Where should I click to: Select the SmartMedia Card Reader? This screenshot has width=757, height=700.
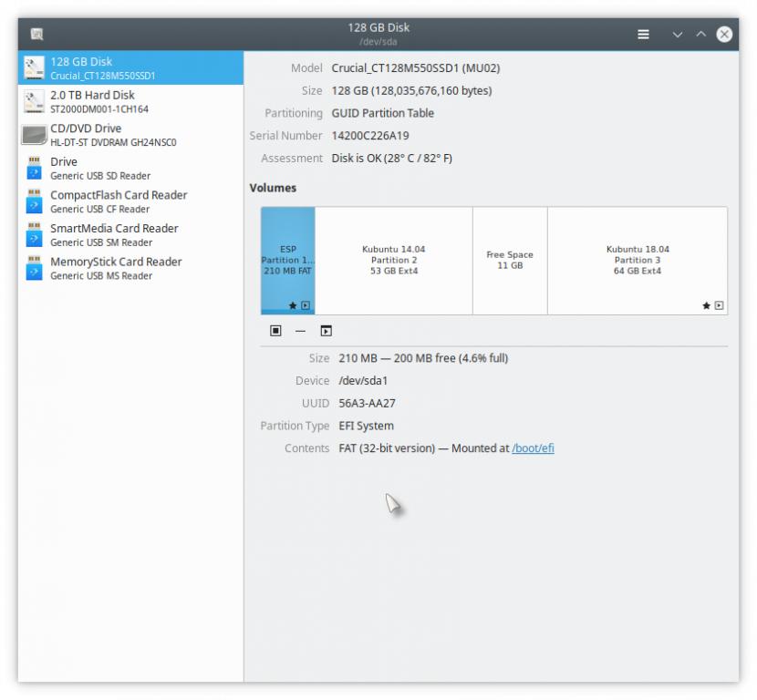click(x=130, y=235)
